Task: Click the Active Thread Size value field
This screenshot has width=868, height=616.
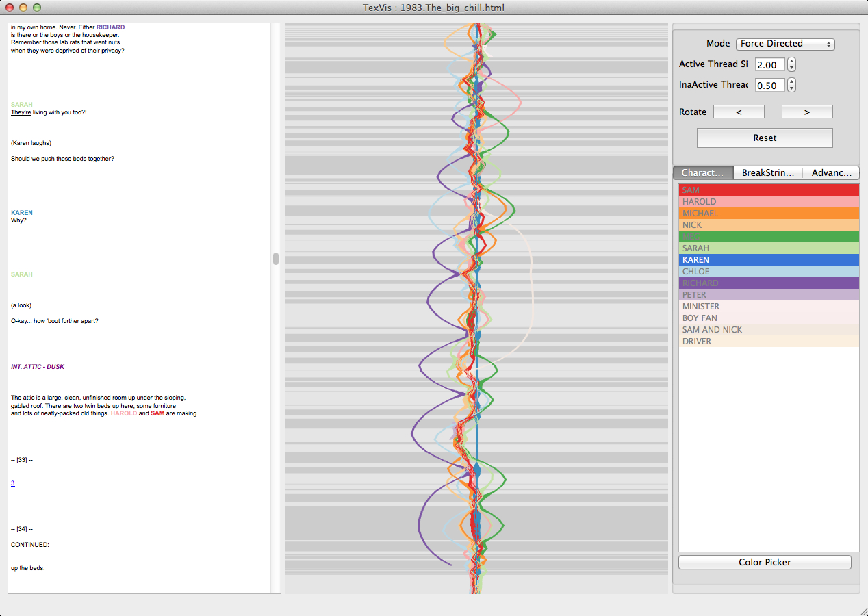Action: coord(769,64)
